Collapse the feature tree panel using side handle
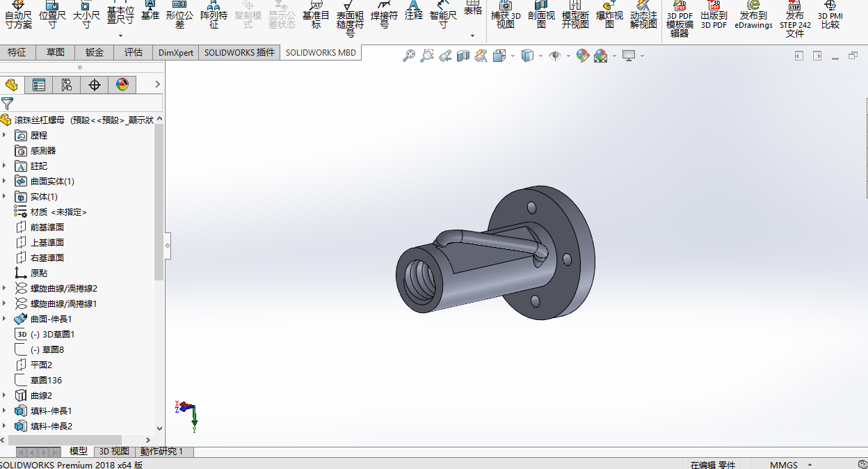Screen dimensions: 868x469 click(168, 246)
